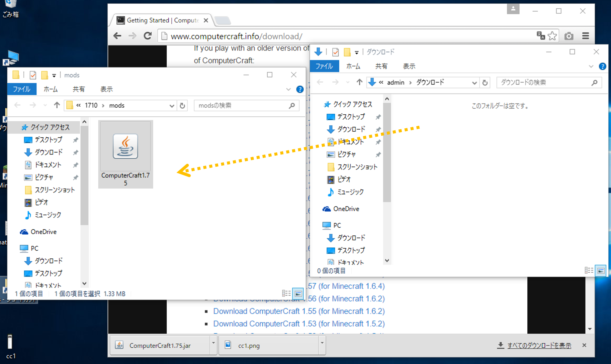Open the 表示 tab in Downloads window
Screen dimensions: 611x364
[x=409, y=66]
